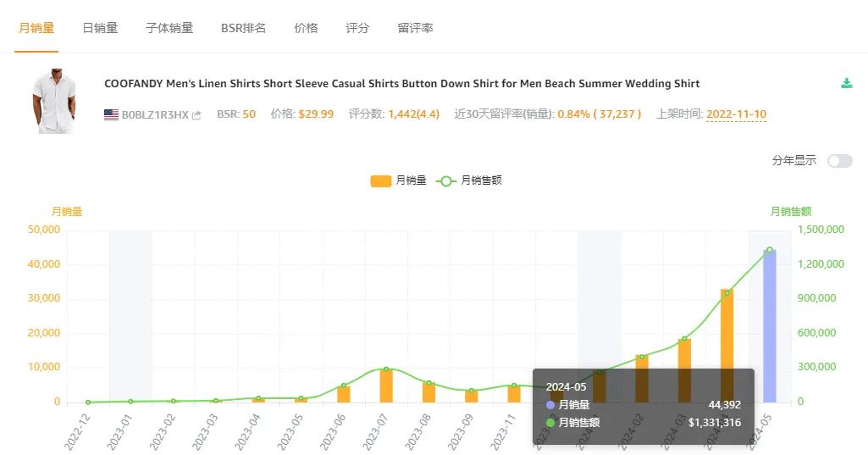The height and width of the screenshot is (455, 868).
Task: Click the 50,000 left axis value
Action: [44, 230]
